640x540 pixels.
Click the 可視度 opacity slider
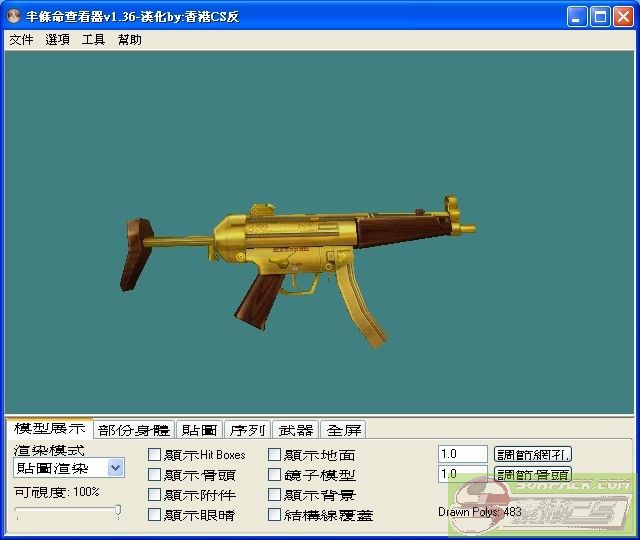point(67,512)
